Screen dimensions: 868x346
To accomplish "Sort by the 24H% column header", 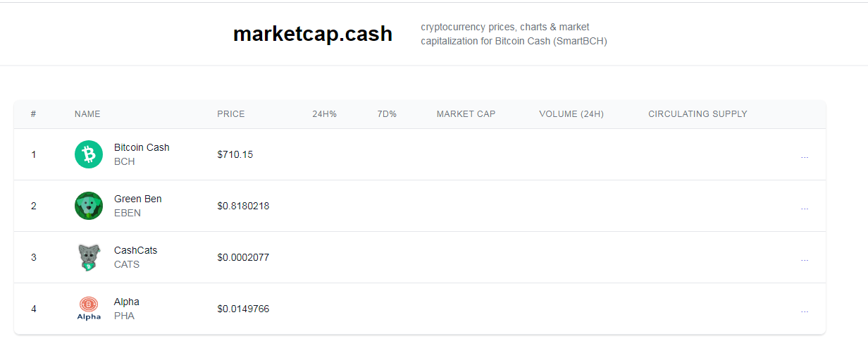I will (x=324, y=114).
